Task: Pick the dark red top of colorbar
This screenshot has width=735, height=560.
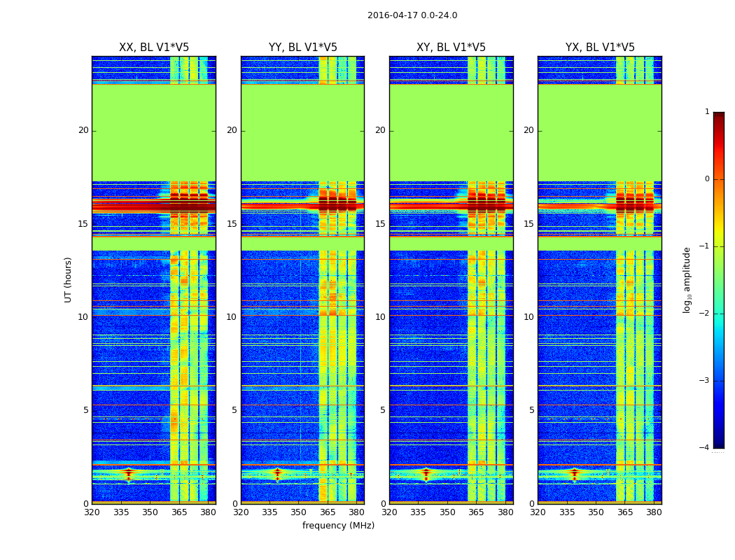Action: [x=718, y=115]
